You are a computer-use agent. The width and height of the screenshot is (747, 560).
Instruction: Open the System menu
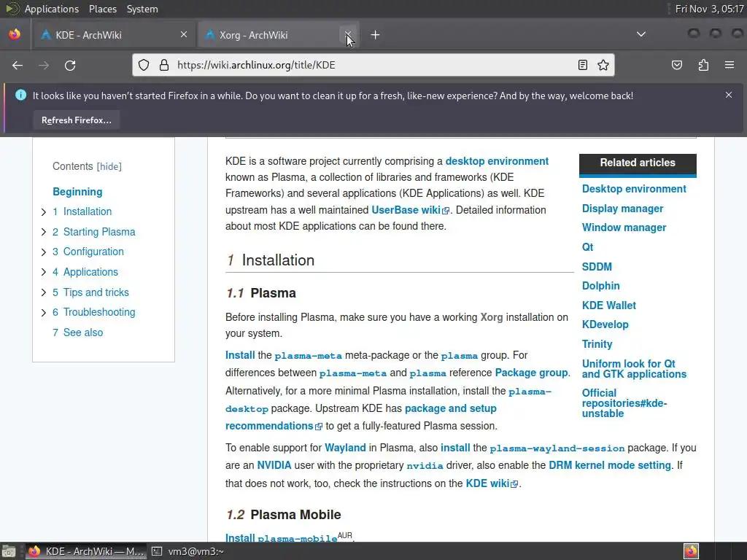tap(142, 9)
